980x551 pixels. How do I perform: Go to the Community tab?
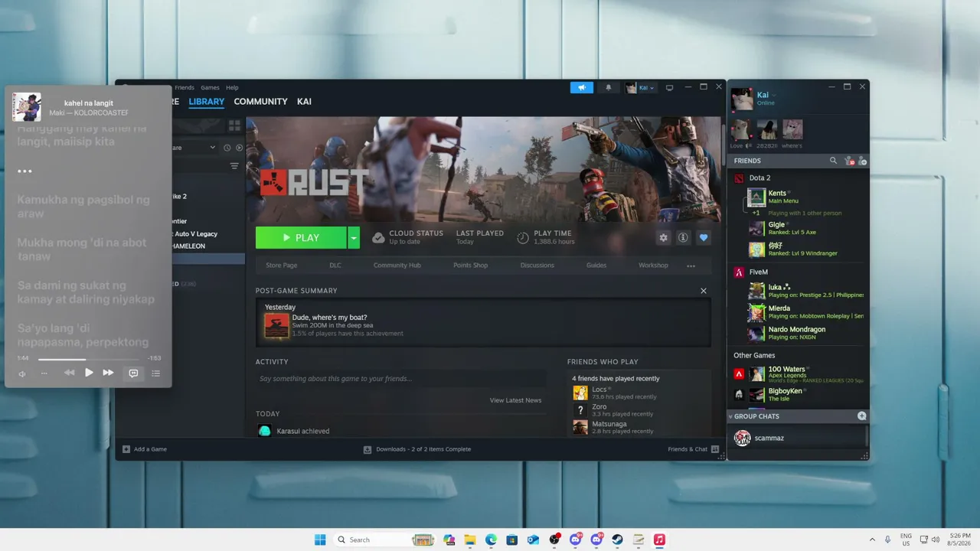click(x=261, y=101)
